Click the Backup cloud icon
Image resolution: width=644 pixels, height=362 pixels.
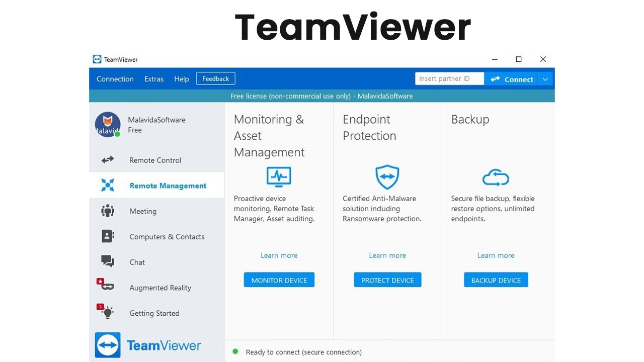[x=496, y=177]
